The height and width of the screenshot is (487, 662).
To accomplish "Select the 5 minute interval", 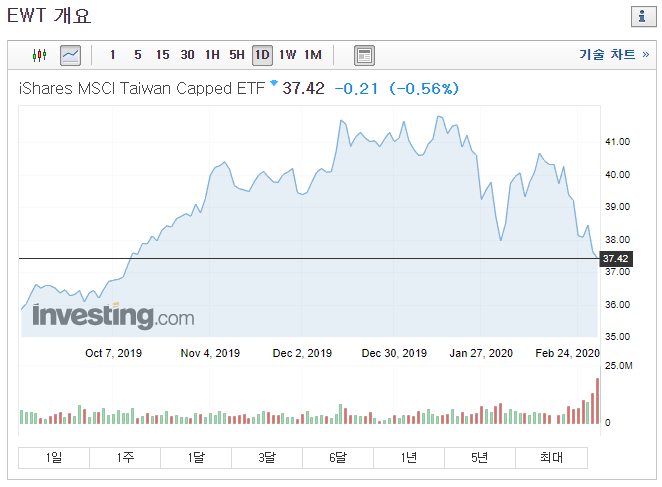I will point(138,55).
